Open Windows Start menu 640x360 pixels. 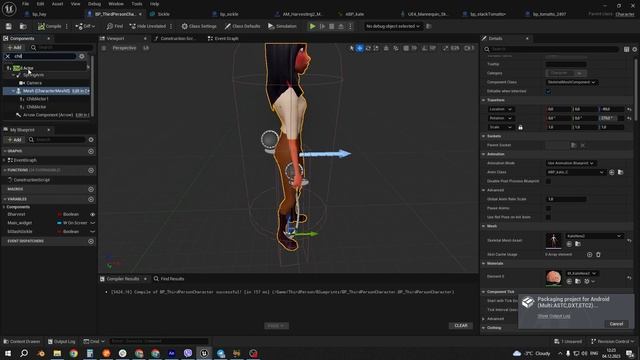coord(8,353)
